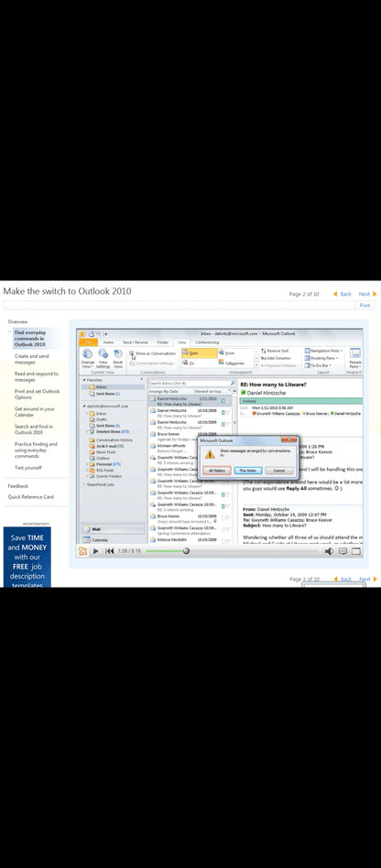Open the Overview link
The image size is (381, 868).
(17, 321)
